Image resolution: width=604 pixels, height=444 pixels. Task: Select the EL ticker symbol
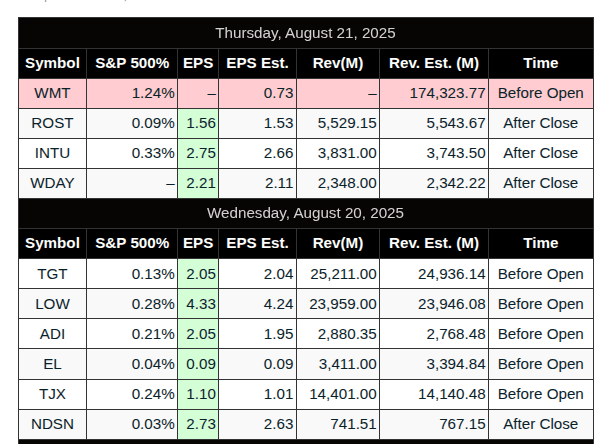tap(52, 365)
